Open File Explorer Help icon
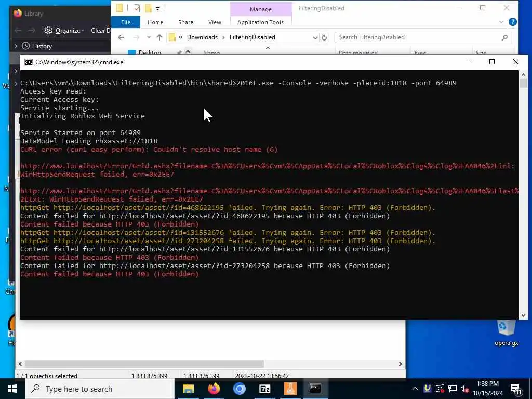This screenshot has width=532, height=399. point(513,22)
